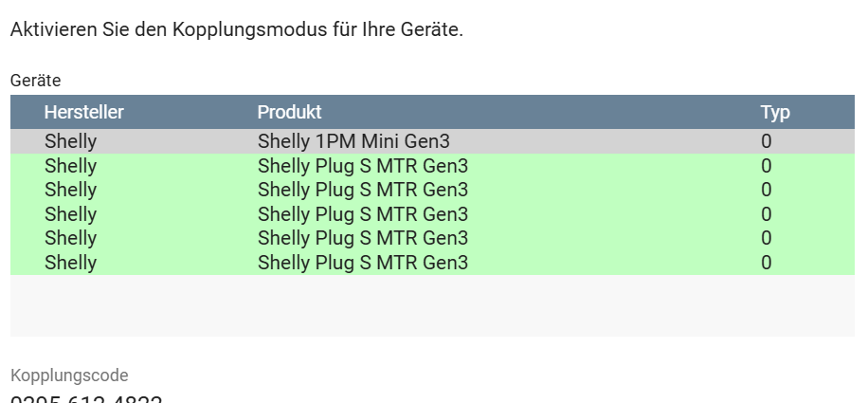Image resolution: width=868 pixels, height=403 pixels.
Task: Click the Kopplungsmodus instruction text
Action: [236, 30]
